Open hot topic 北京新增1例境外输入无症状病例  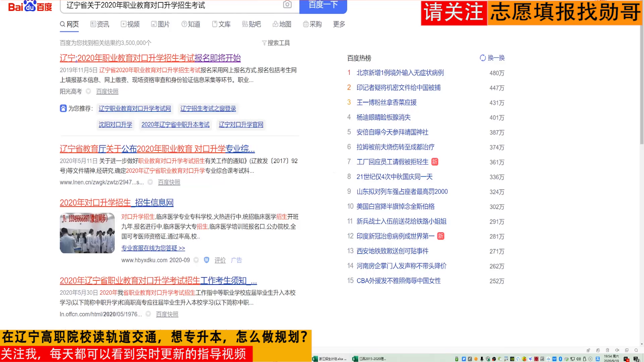pyautogui.click(x=400, y=73)
